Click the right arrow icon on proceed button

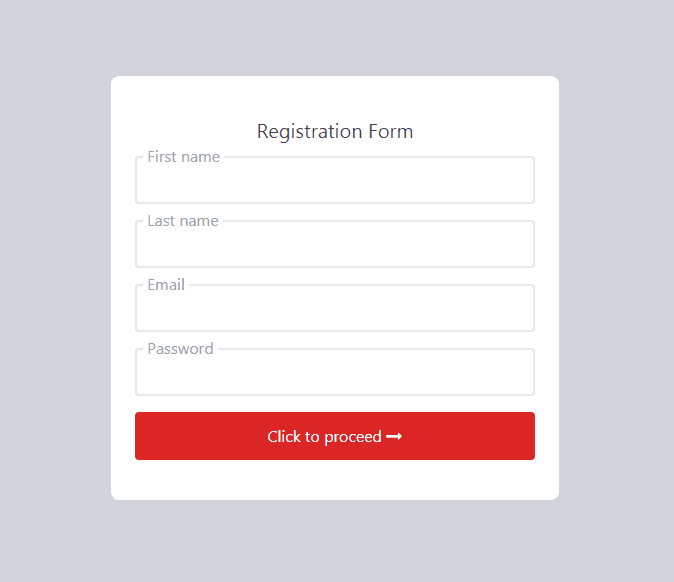pos(394,437)
